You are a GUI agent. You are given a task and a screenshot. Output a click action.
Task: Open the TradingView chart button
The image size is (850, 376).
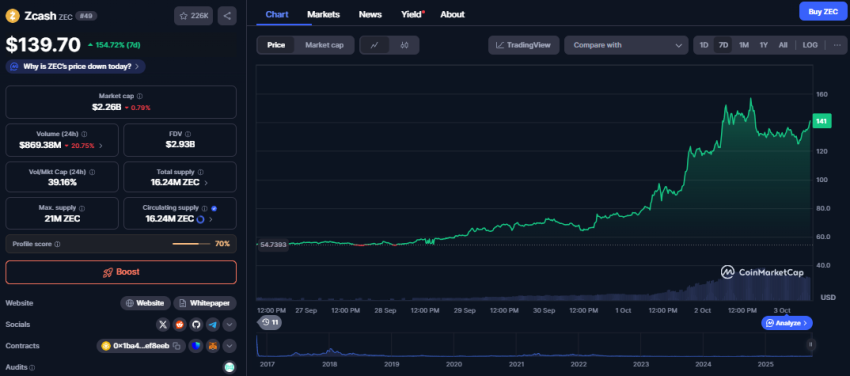[x=523, y=45]
